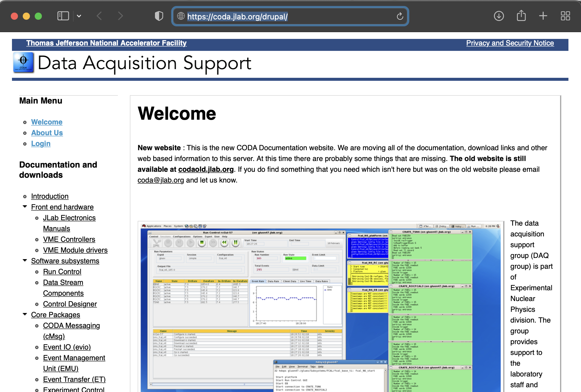Click the Share icon

(x=521, y=16)
